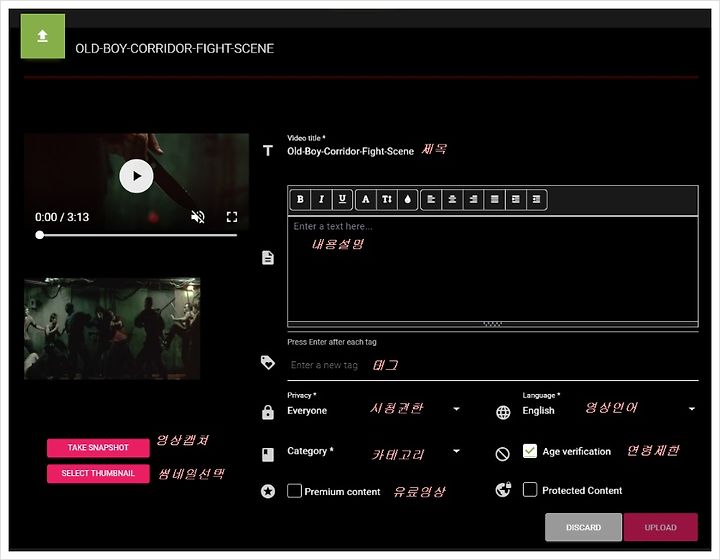Open the Privacy dropdown arrow
This screenshot has width=720, height=560.
click(x=456, y=409)
